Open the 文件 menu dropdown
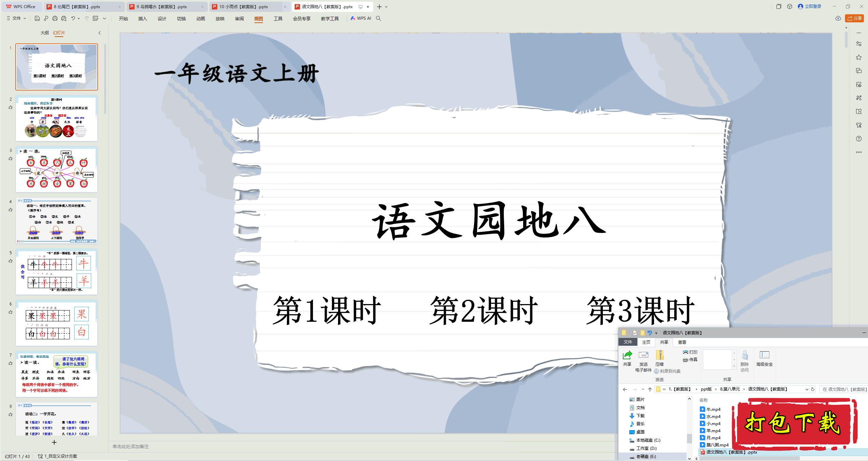The image size is (868, 461). [16, 18]
